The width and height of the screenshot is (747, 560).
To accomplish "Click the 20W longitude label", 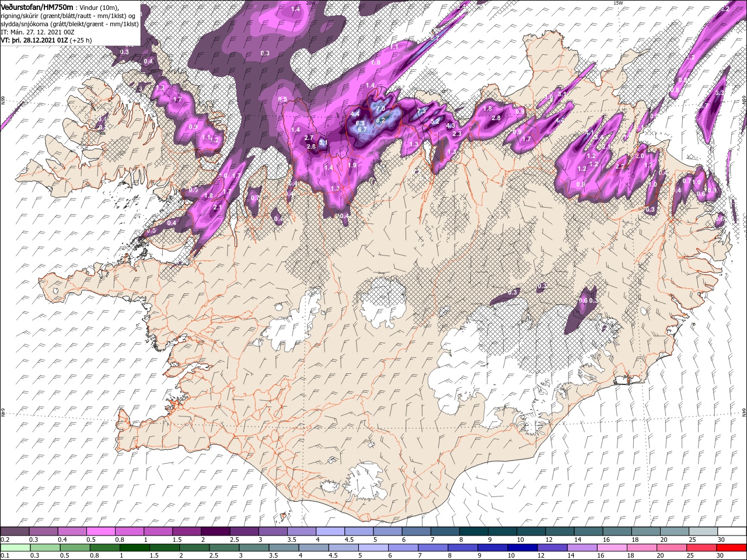I will [310, 3].
